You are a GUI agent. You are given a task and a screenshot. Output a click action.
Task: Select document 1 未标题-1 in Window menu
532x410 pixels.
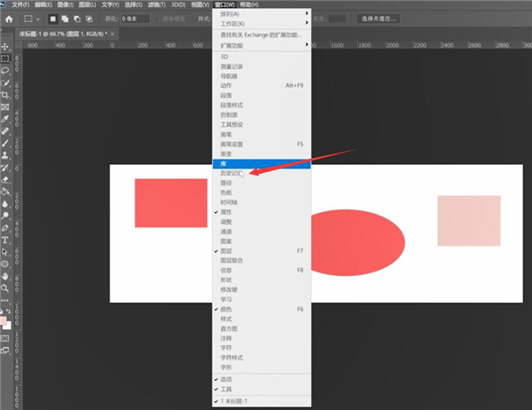pyautogui.click(x=262, y=401)
